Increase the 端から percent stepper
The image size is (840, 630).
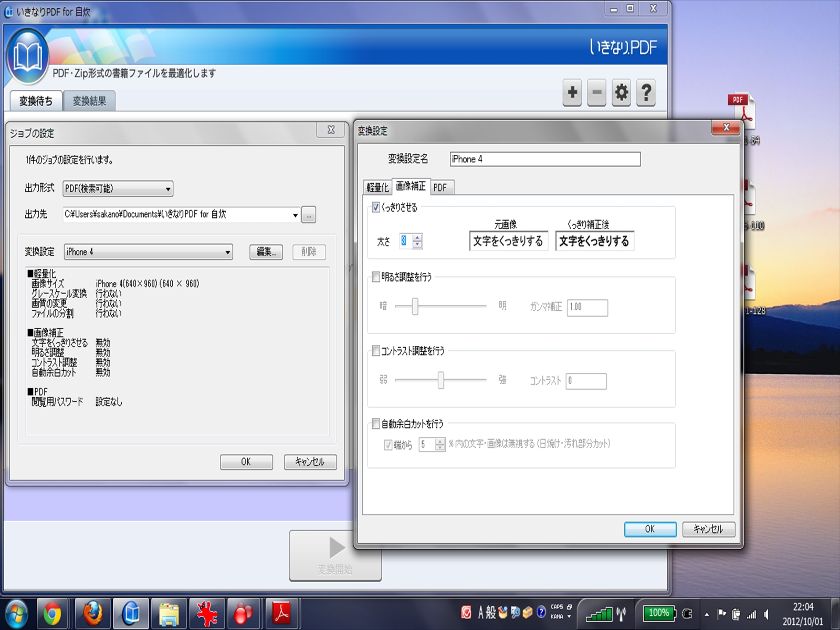(440, 442)
